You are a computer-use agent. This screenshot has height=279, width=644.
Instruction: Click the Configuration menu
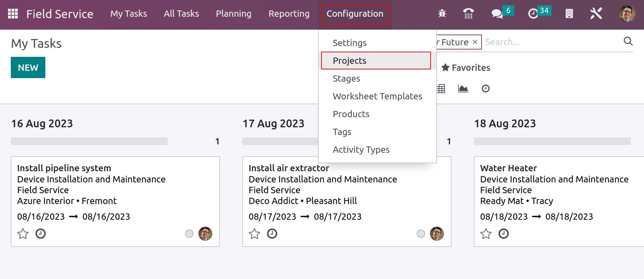(x=355, y=14)
